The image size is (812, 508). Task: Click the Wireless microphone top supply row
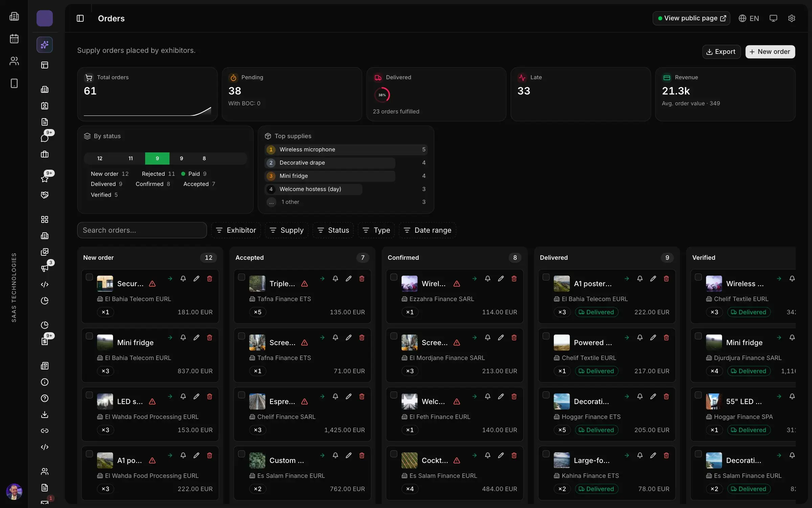346,149
